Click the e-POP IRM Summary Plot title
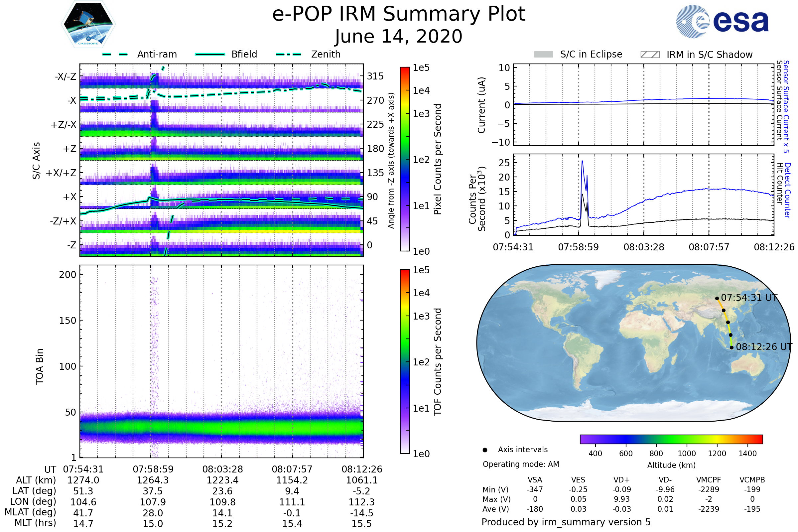This screenshot has height=532, width=798. click(399, 14)
